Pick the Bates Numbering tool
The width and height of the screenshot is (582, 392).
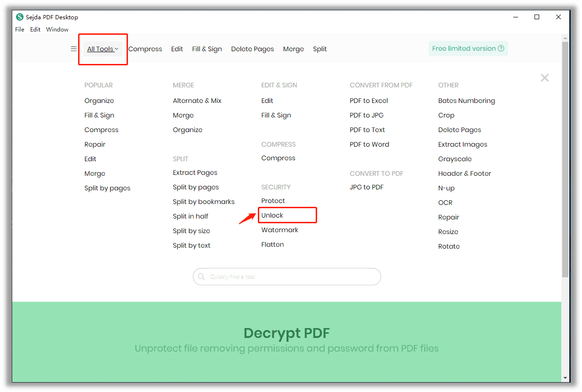[467, 101]
